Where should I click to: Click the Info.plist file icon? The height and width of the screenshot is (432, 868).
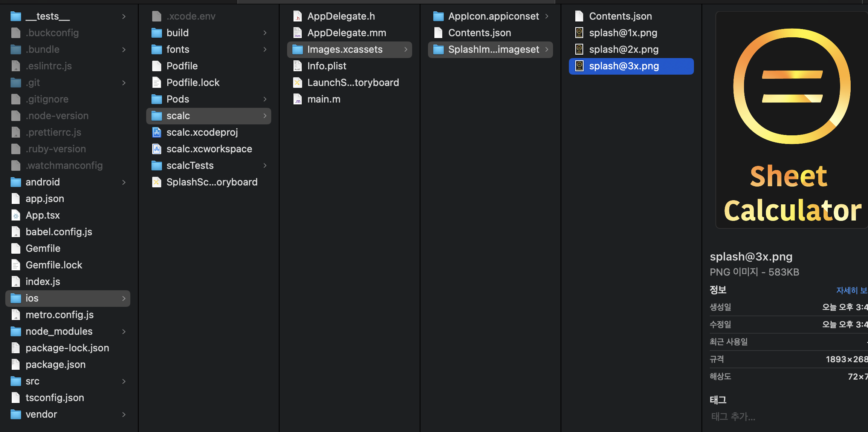(x=298, y=66)
